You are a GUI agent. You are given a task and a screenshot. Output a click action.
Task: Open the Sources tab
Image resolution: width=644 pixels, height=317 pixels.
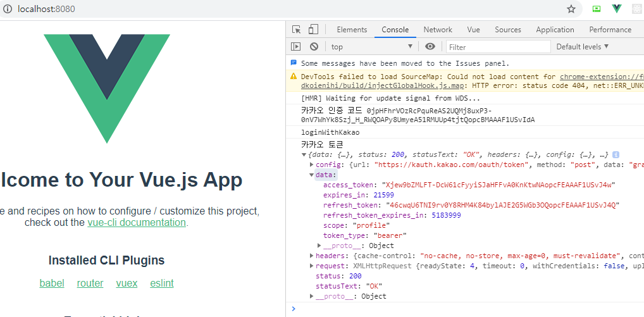pos(508,30)
